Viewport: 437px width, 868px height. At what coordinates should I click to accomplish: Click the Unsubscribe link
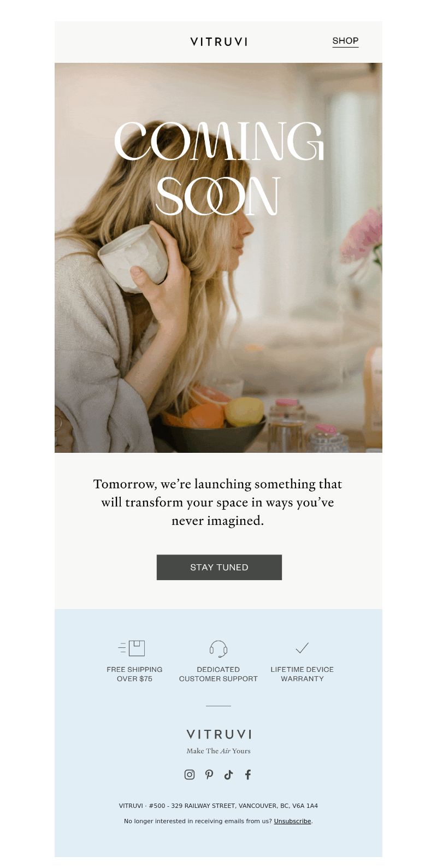(292, 821)
